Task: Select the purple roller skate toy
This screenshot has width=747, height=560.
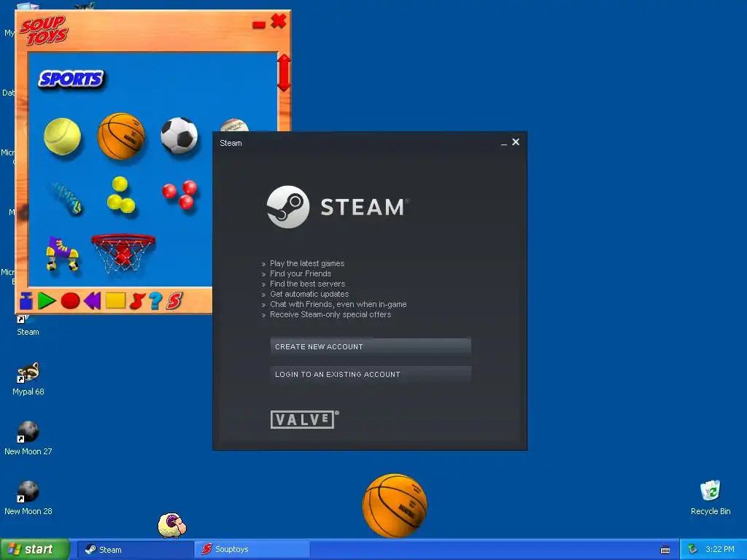Action: (63, 253)
